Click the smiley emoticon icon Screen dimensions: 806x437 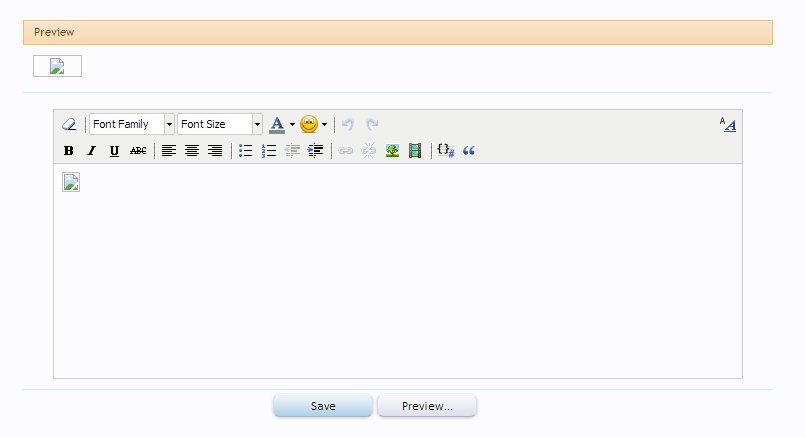coord(309,124)
